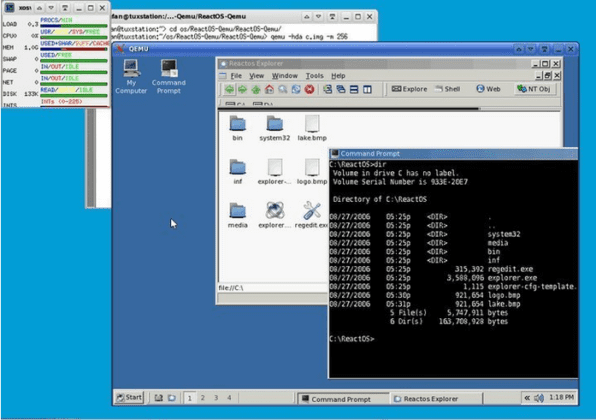
Task: Switch to virtual desktop 2
Action: (x=203, y=398)
